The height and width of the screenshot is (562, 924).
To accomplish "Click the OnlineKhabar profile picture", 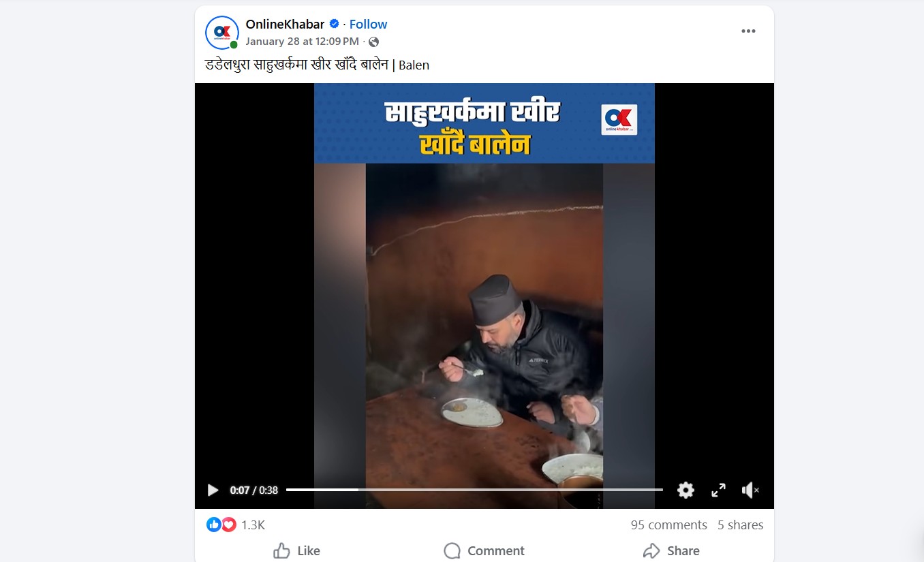I will pos(222,32).
